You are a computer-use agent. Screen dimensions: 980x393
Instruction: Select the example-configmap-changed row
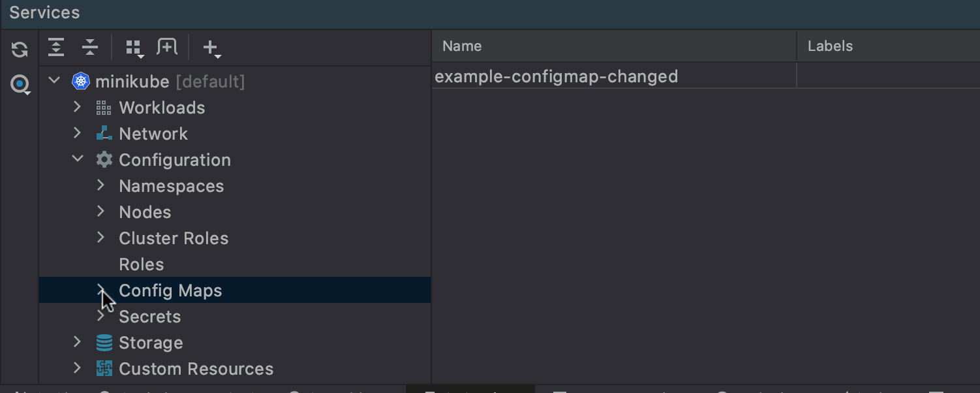706,76
